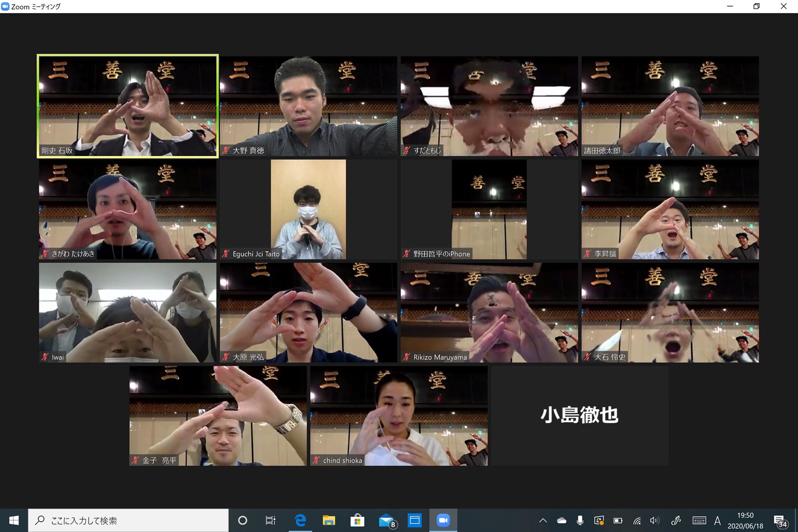The width and height of the screenshot is (798, 532).
Task: Expand hidden system tray icons
Action: [x=543, y=520]
